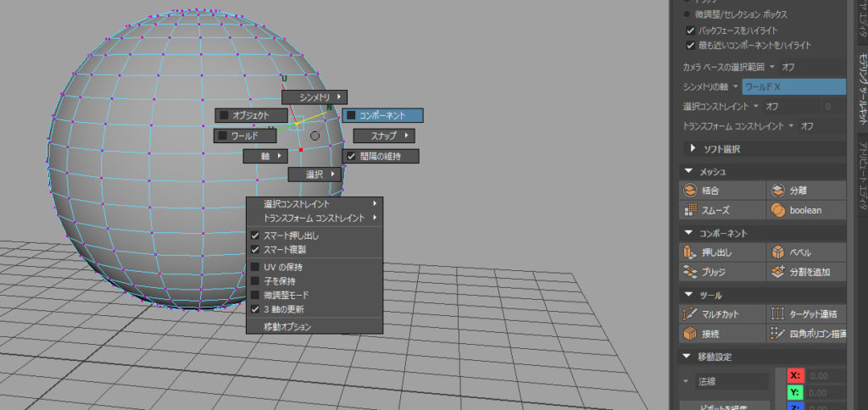Open 軸 submenu in marking menu

coord(265,156)
